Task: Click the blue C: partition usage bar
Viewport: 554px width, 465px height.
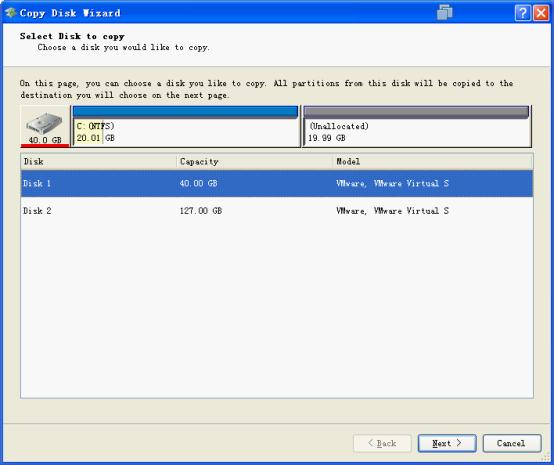Action: tap(185, 112)
